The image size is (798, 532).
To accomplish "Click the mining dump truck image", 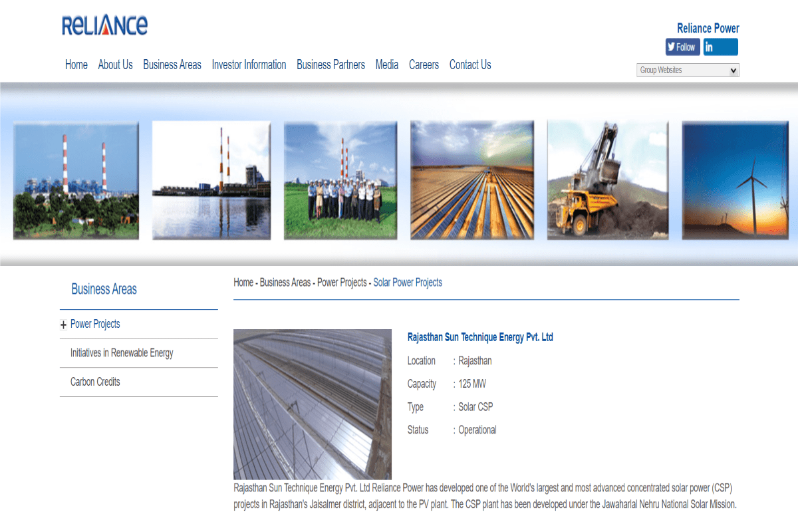I will tap(607, 180).
